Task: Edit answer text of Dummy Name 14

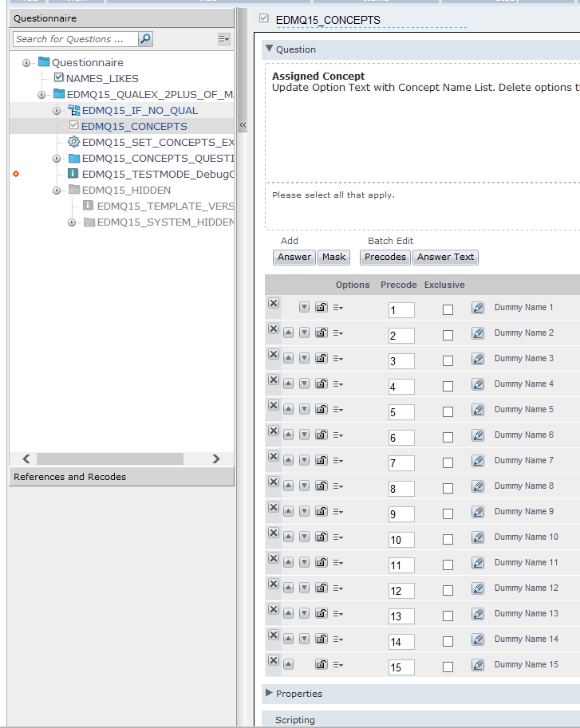Action: (478, 639)
